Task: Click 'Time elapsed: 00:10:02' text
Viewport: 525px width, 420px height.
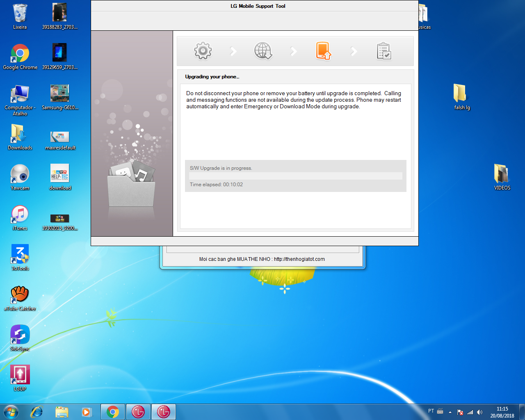Action: click(216, 185)
